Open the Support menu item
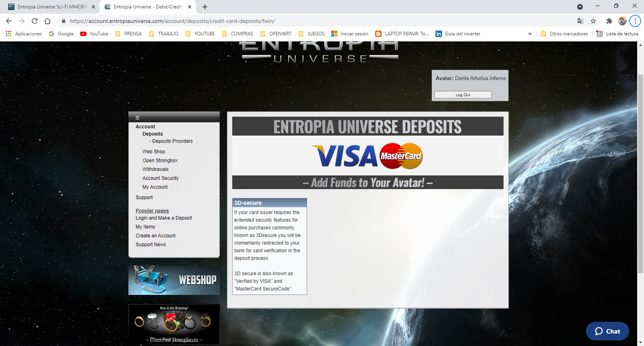The image size is (644, 346). (144, 198)
